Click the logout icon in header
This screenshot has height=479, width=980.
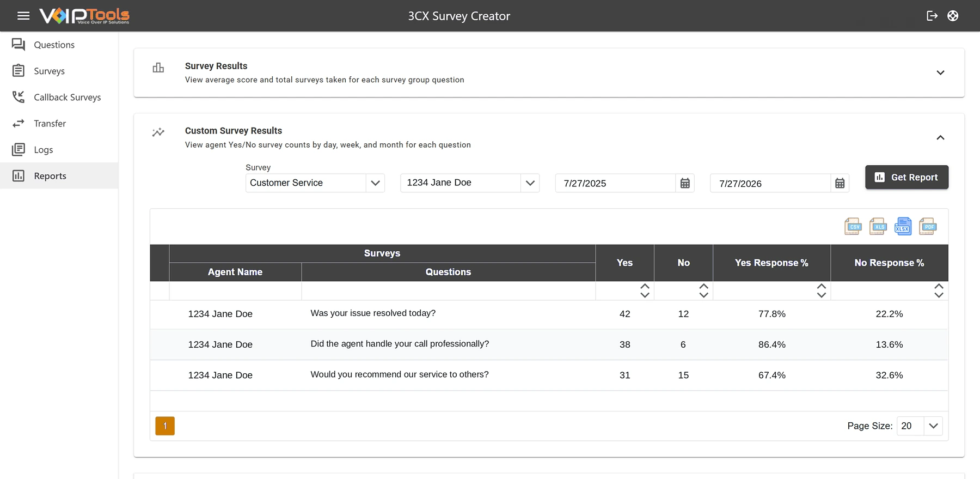pyautogui.click(x=932, y=16)
